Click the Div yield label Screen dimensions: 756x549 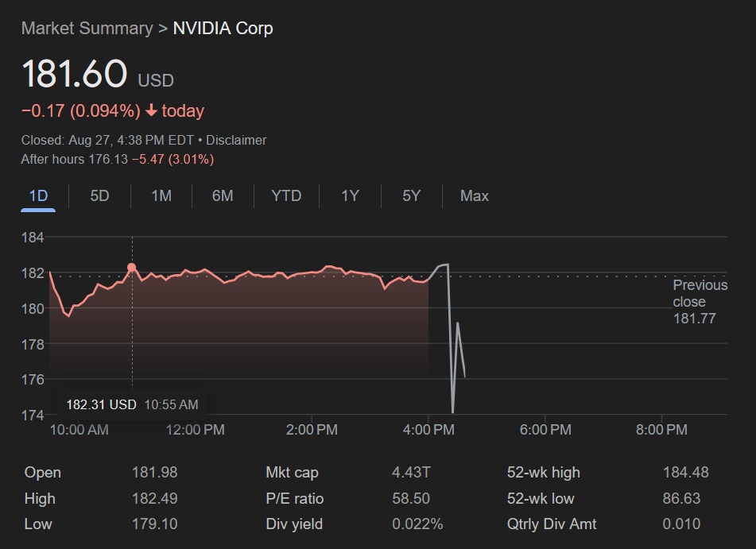point(294,524)
